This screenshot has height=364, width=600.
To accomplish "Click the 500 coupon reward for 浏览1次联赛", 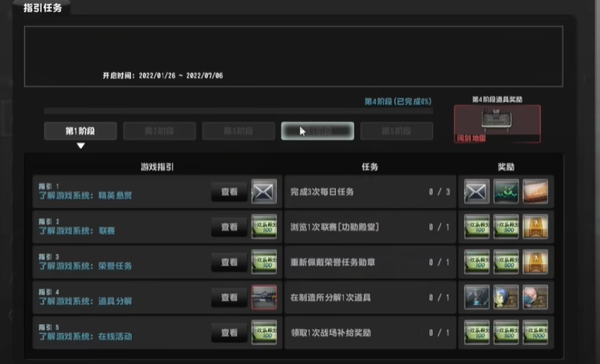I will point(506,227).
